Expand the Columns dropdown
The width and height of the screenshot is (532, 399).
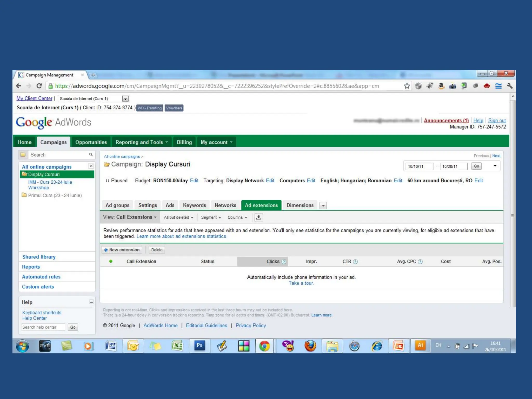[237, 217]
